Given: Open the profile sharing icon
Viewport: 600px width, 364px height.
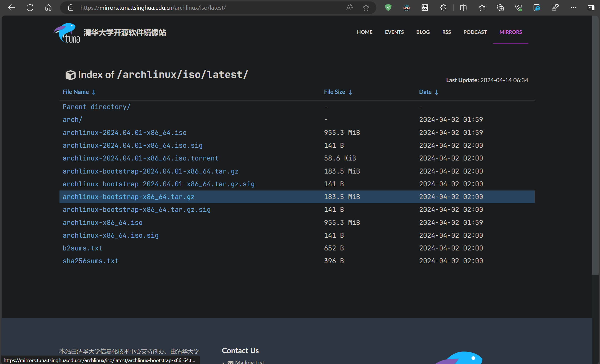Looking at the screenshot, I should [555, 8].
